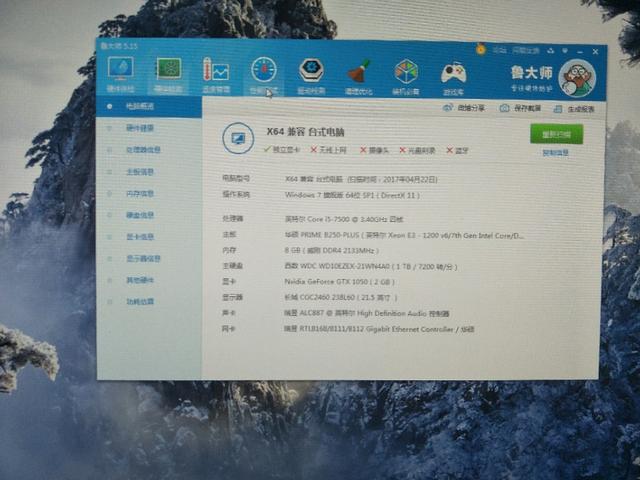Click the 'X64 兼容 台式电脑' heading
The width and height of the screenshot is (640, 480).
[305, 131]
